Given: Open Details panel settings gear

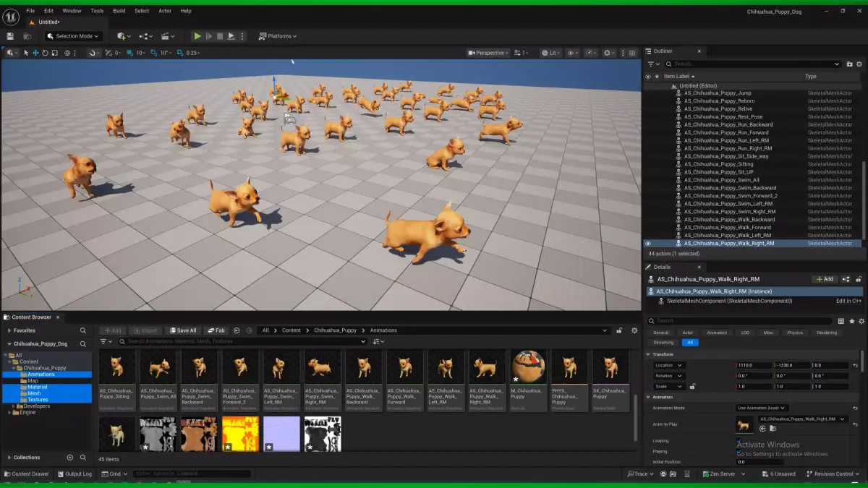Looking at the screenshot, I should [861, 321].
